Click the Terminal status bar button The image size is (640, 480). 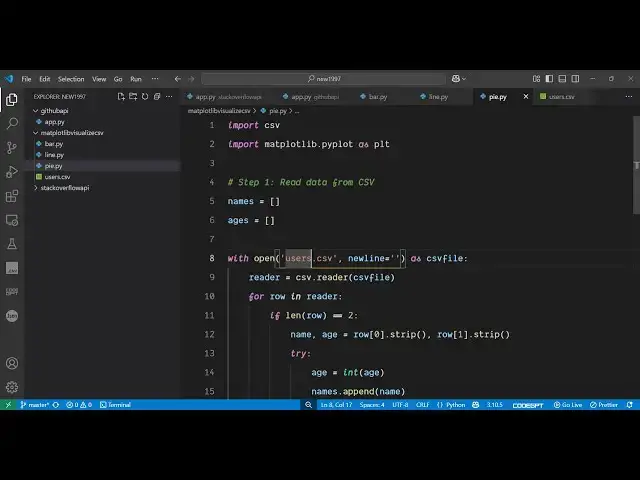click(116, 405)
